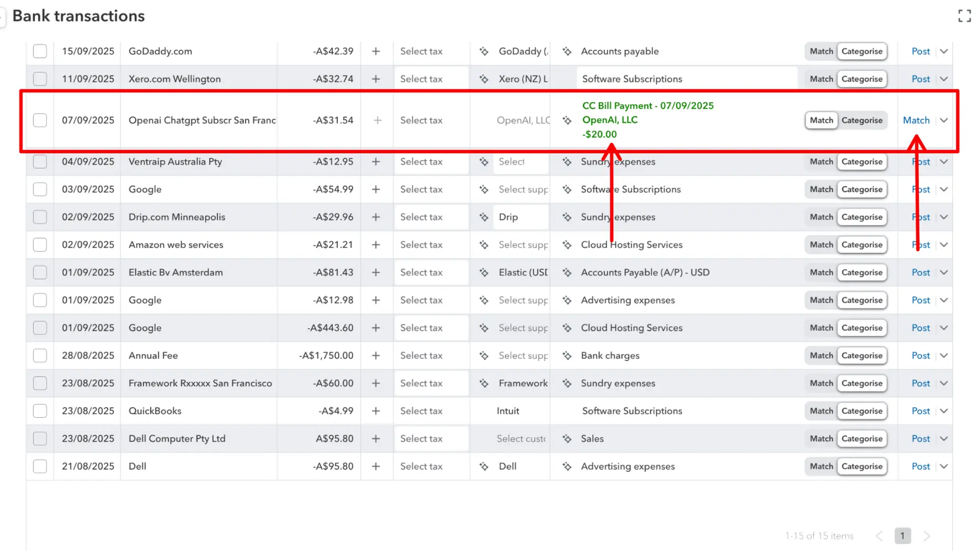The height and width of the screenshot is (551, 980).
Task: Click sparkle icon beside Sales category
Action: coord(567,439)
